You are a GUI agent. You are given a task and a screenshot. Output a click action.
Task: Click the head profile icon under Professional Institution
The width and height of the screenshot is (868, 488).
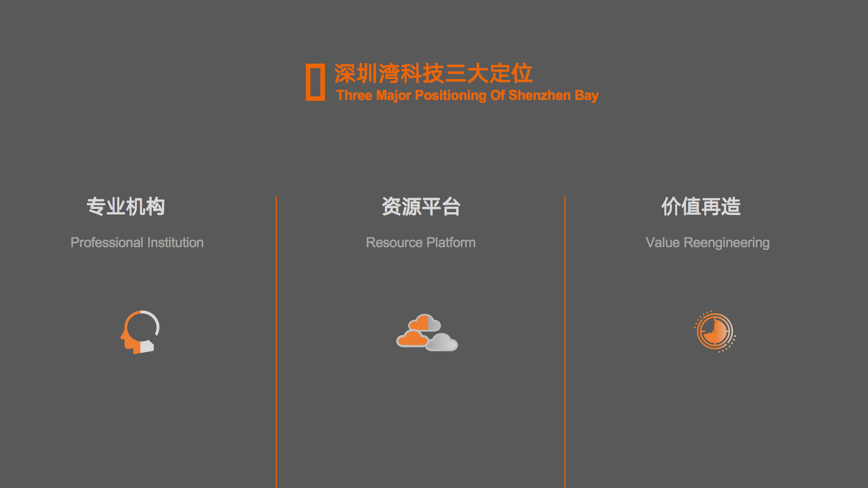(140, 332)
